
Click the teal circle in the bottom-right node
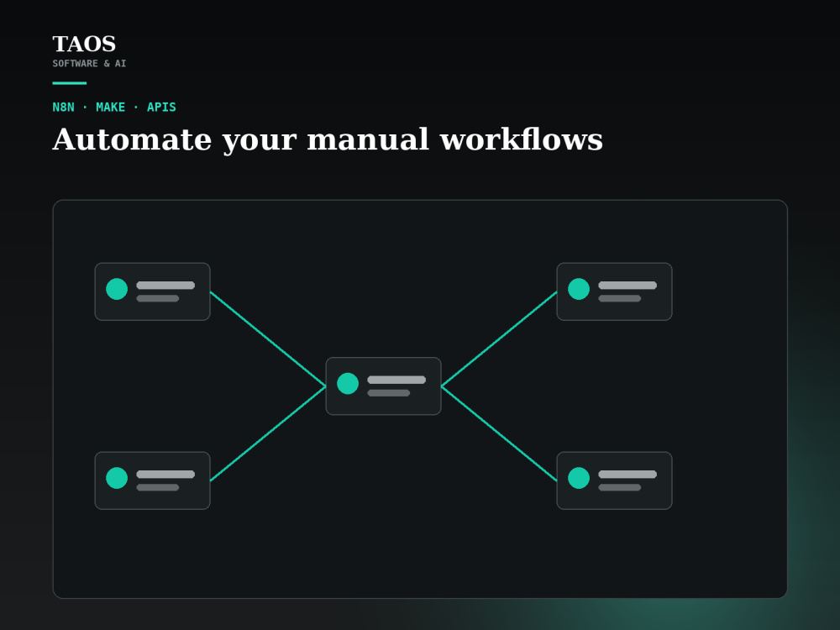click(x=579, y=478)
